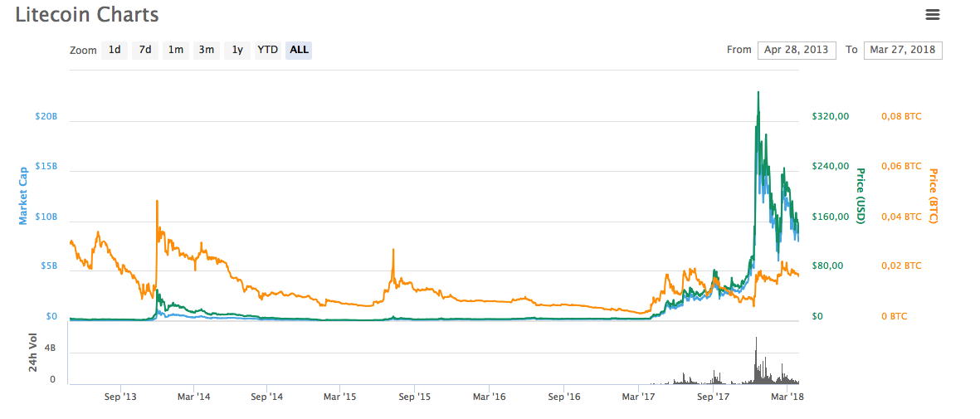Click the Price (BTC) axis title

pos(933,196)
